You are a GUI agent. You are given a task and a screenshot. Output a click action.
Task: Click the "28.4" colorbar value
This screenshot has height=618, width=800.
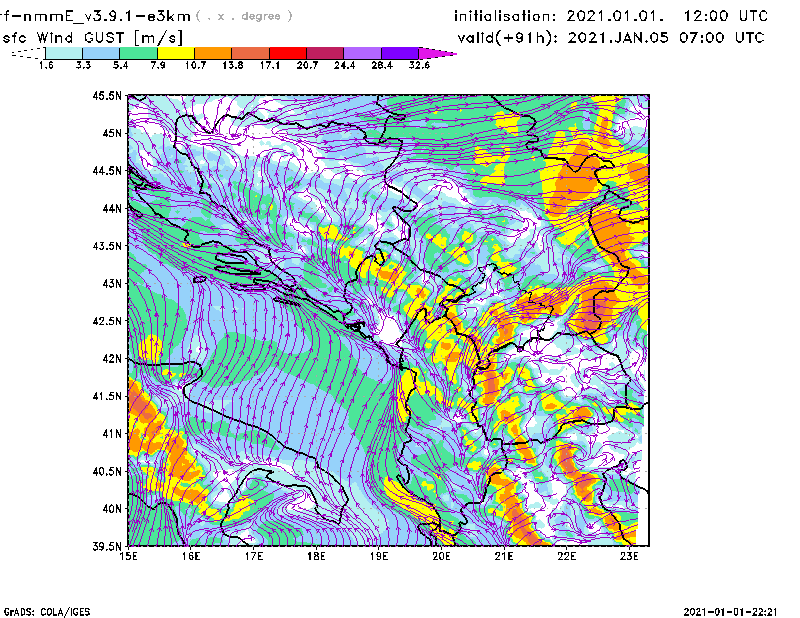382,65
